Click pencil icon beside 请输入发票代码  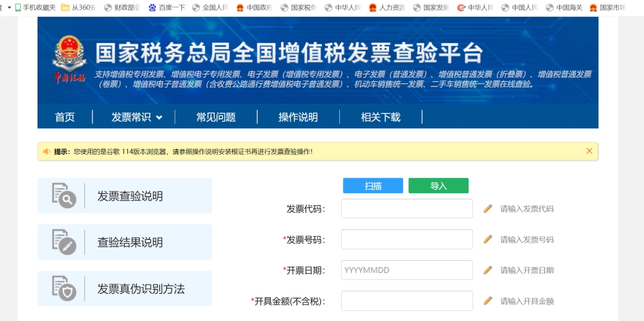(x=488, y=208)
